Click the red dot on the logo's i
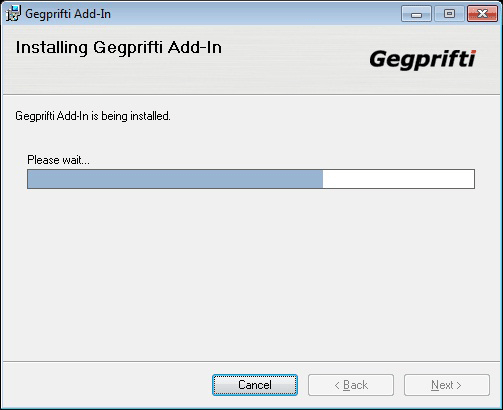 pyautogui.click(x=473, y=52)
